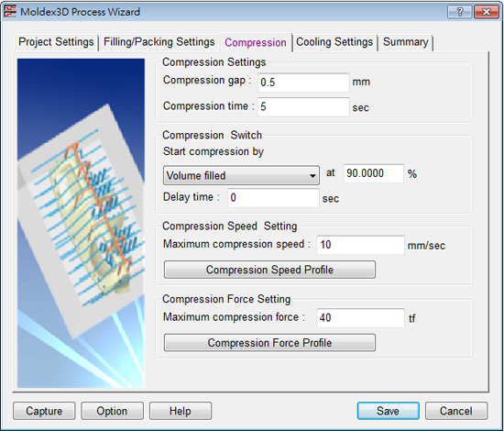
Task: Click the question mark help button in title bar
Action: coord(460,12)
